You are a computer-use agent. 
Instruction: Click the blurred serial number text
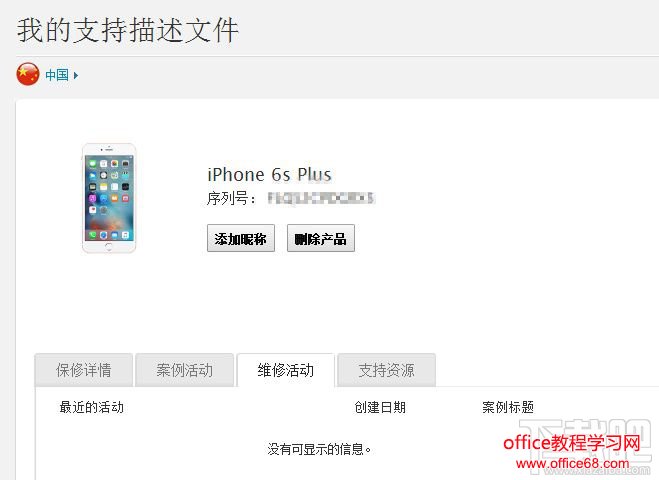[x=321, y=198]
